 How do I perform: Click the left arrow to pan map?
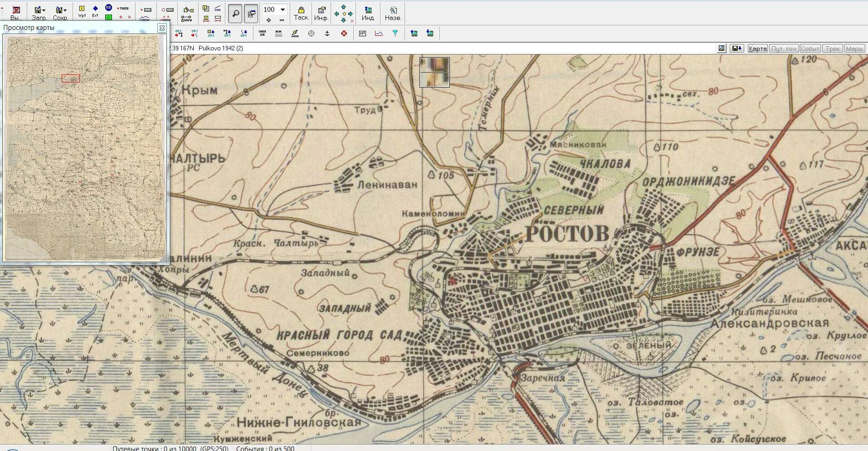pyautogui.click(x=336, y=14)
